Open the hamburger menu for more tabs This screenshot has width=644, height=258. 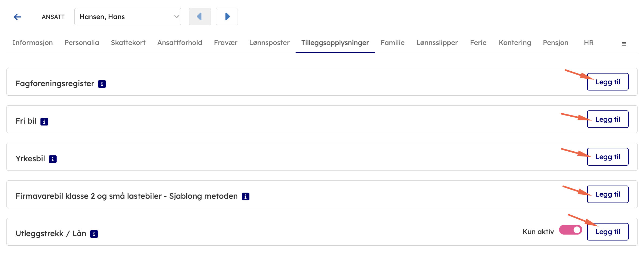click(x=624, y=44)
